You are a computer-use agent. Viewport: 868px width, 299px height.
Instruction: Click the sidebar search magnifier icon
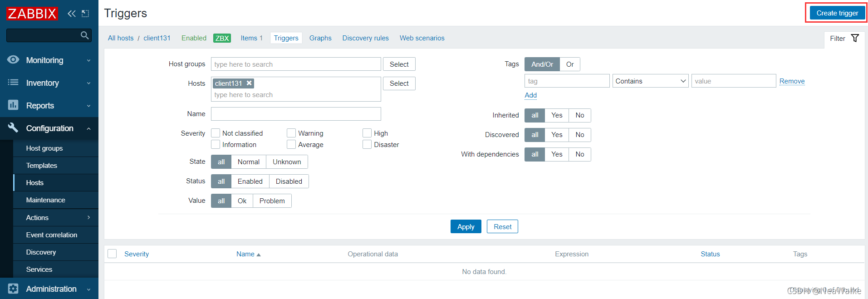(x=84, y=35)
